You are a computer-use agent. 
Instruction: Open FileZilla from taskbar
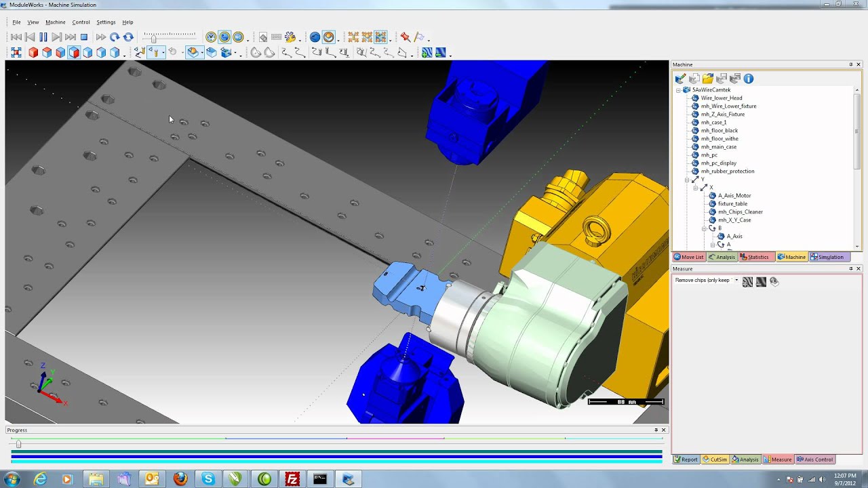tap(292, 479)
